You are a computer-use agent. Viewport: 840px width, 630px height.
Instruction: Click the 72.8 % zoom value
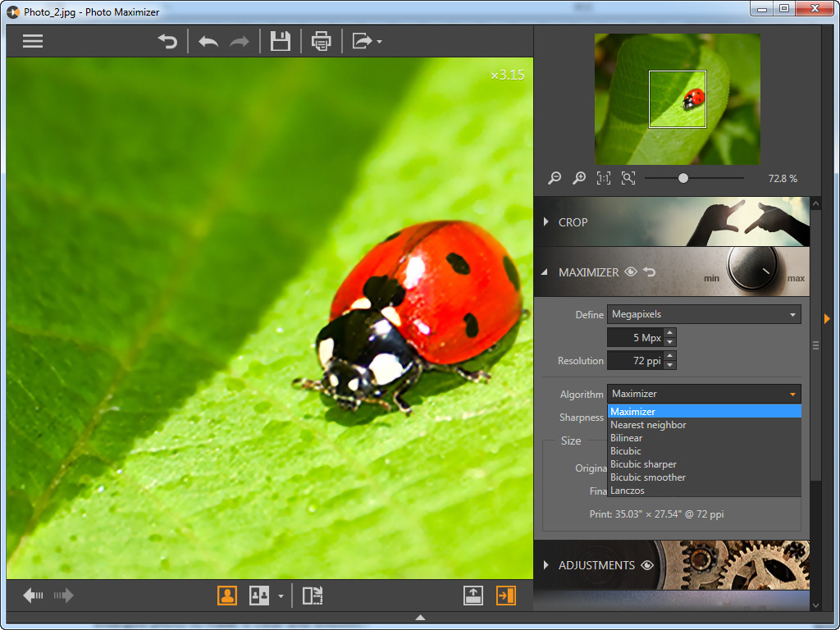point(783,178)
